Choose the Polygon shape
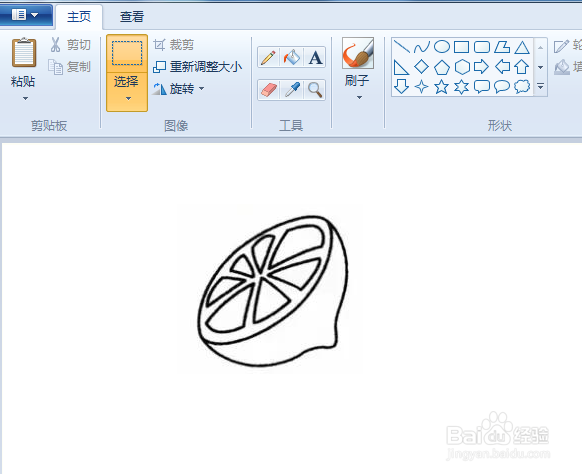This screenshot has width=582, height=474. 502,47
